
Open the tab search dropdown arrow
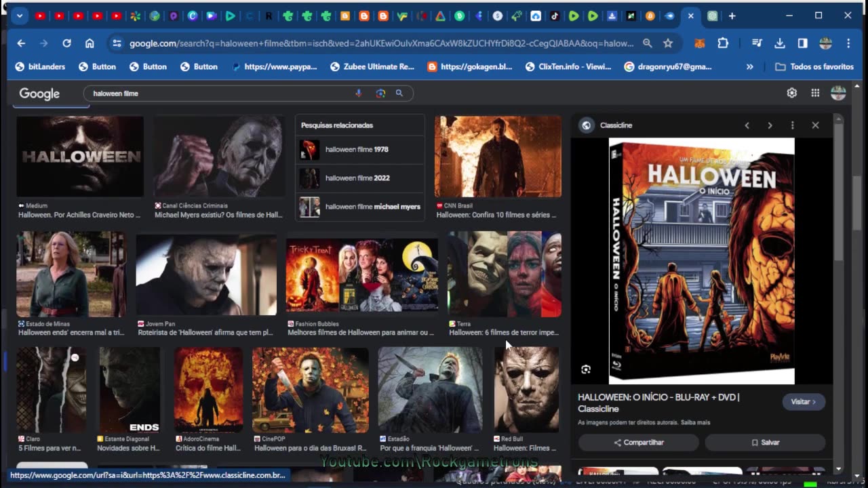(x=19, y=16)
